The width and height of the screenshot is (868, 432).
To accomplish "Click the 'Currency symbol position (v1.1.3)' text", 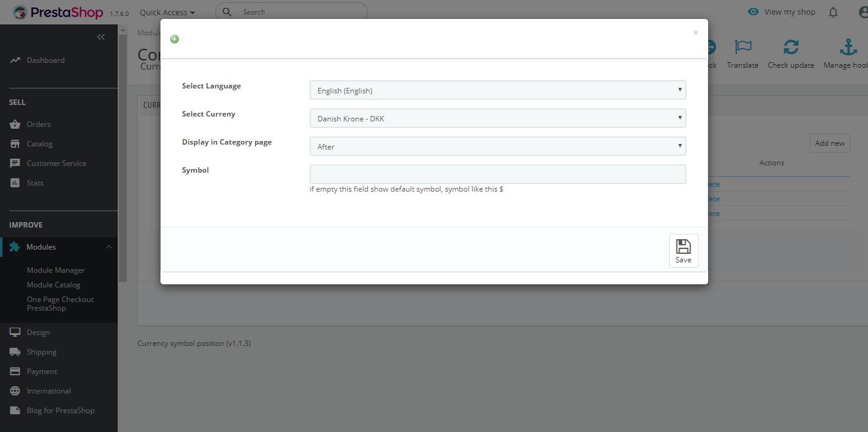I will (194, 344).
